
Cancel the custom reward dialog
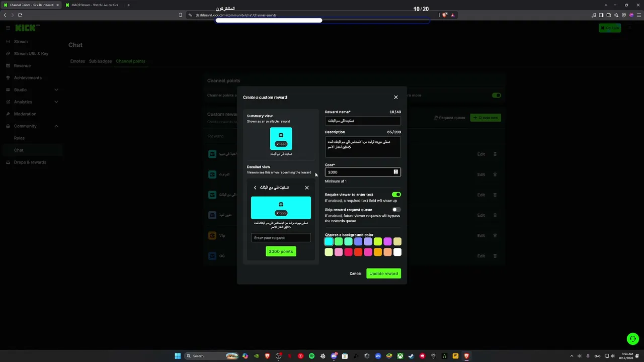point(355,274)
